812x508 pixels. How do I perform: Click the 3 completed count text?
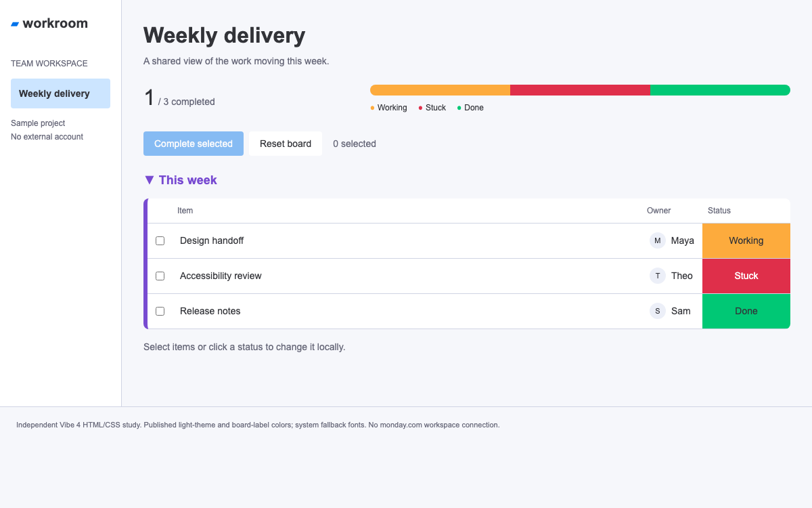[187, 102]
